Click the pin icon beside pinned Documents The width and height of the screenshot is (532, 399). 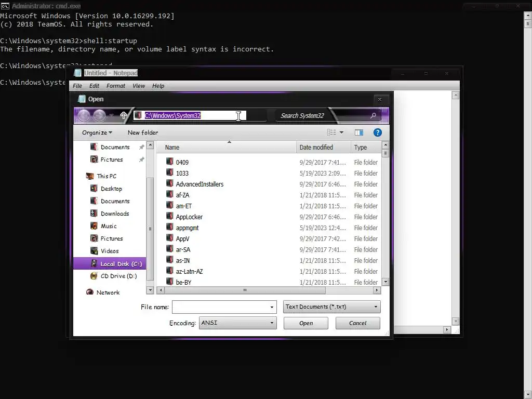141,147
